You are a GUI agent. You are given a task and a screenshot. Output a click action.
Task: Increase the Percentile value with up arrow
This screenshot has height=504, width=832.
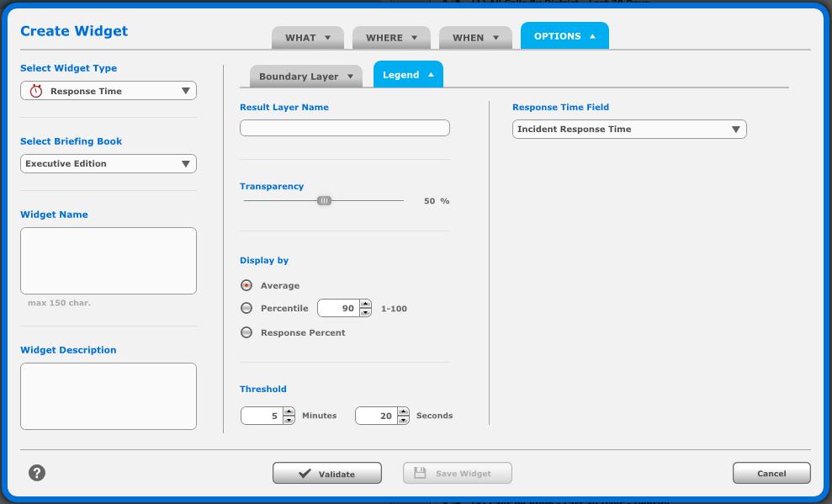pyautogui.click(x=365, y=304)
